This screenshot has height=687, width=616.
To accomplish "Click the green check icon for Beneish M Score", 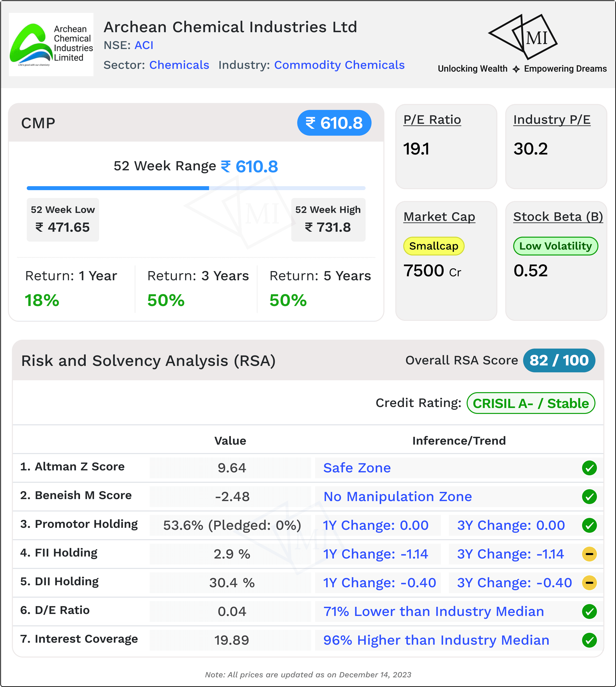I will [589, 497].
